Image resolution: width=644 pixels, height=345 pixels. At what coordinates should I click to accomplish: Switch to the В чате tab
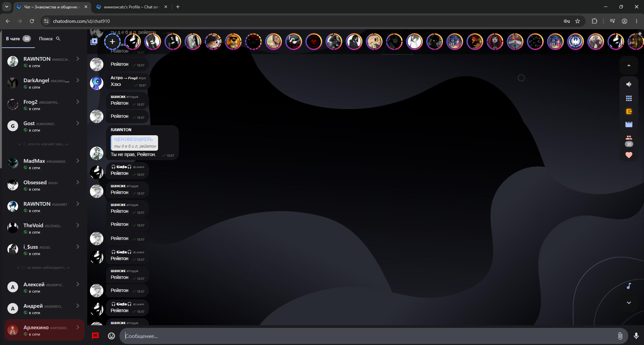18,39
